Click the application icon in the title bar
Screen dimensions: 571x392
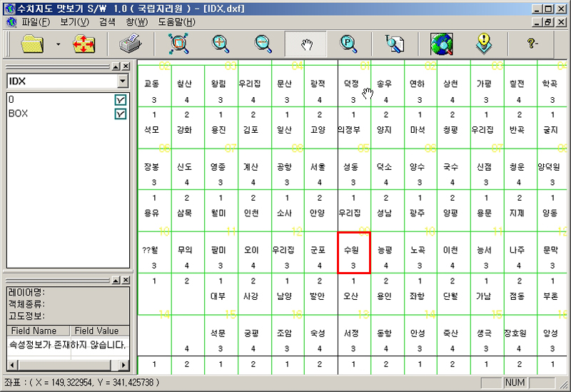[9, 9]
